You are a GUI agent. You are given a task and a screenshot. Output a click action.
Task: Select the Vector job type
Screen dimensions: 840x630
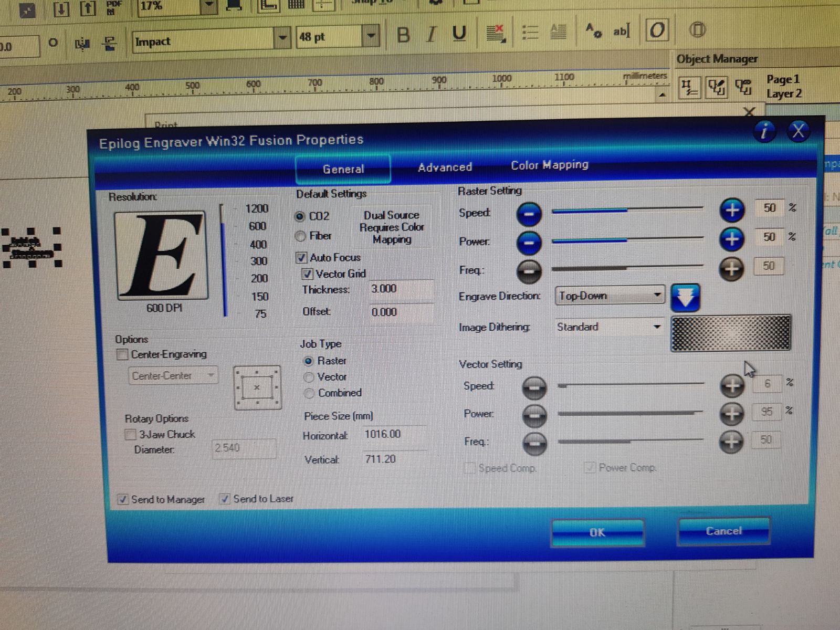point(309,377)
